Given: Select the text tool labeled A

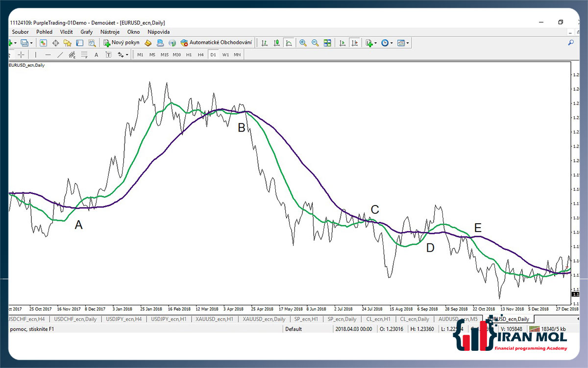Looking at the screenshot, I should pyautogui.click(x=96, y=54).
